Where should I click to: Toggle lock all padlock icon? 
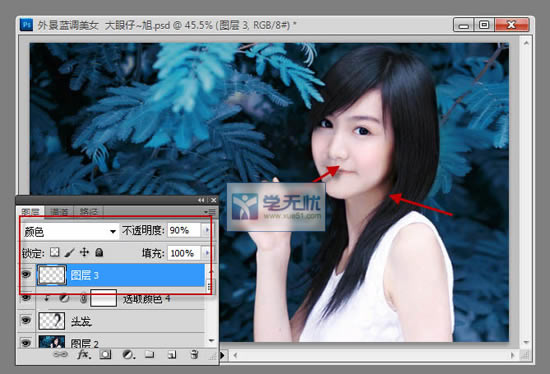click(99, 252)
